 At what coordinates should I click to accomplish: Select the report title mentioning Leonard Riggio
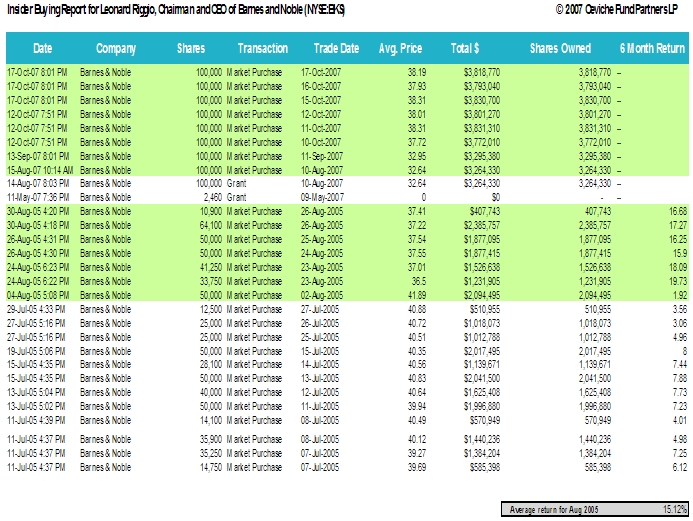[x=176, y=10]
